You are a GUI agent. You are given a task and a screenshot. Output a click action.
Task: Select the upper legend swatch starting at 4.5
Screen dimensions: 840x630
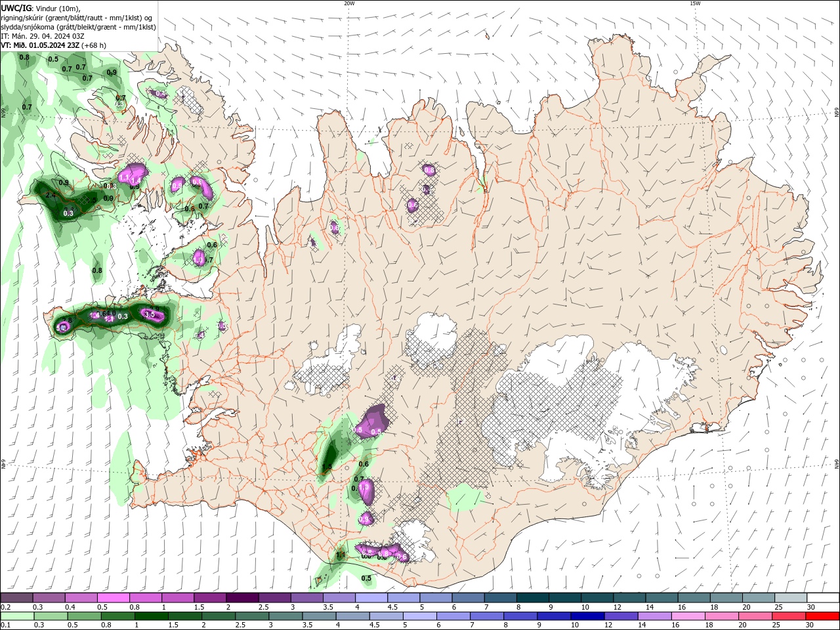coord(403,598)
